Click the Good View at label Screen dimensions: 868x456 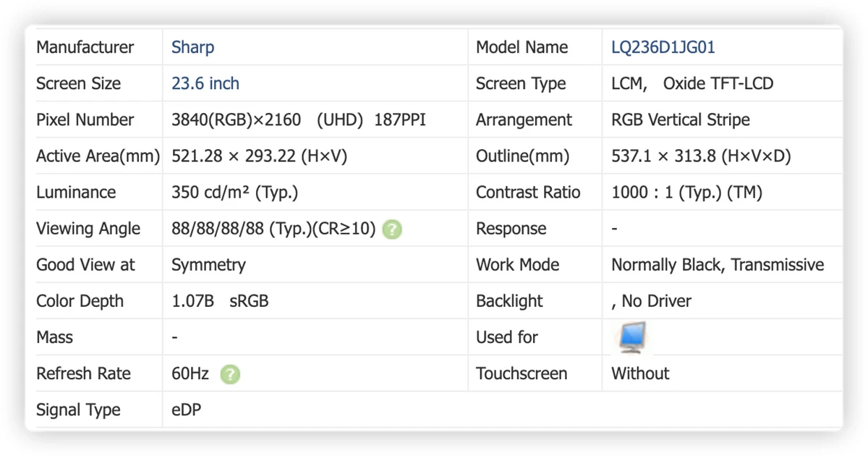(85, 265)
